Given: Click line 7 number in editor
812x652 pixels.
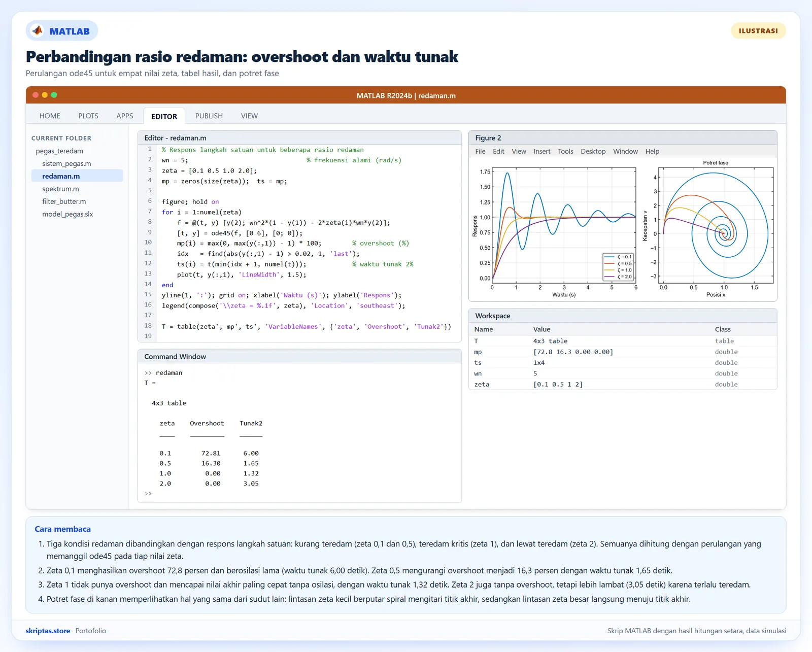Looking at the screenshot, I should tap(150, 211).
